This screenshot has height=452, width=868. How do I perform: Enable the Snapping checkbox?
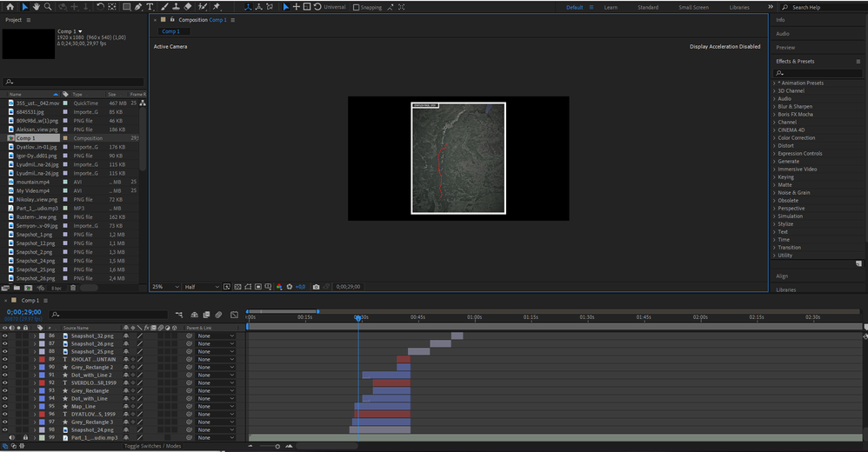pos(356,8)
